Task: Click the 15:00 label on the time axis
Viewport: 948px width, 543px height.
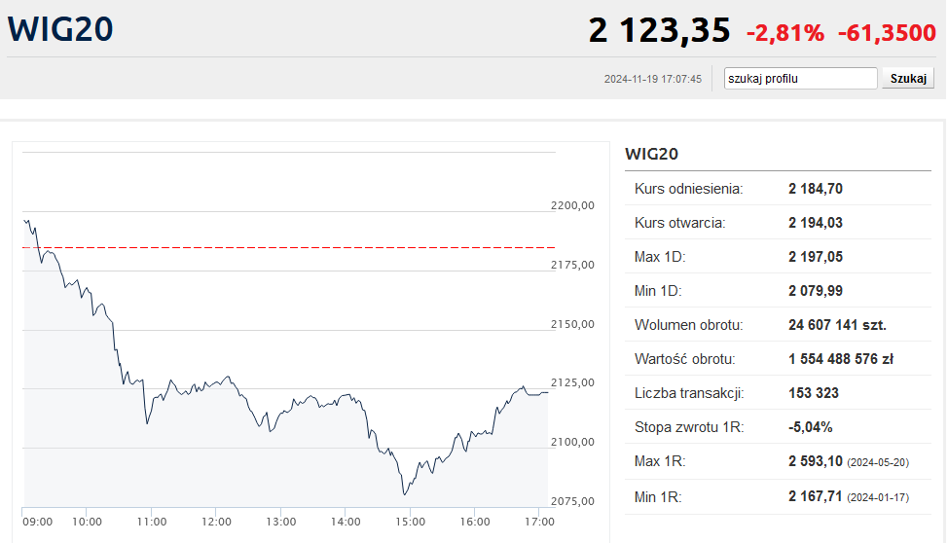Action: (410, 521)
